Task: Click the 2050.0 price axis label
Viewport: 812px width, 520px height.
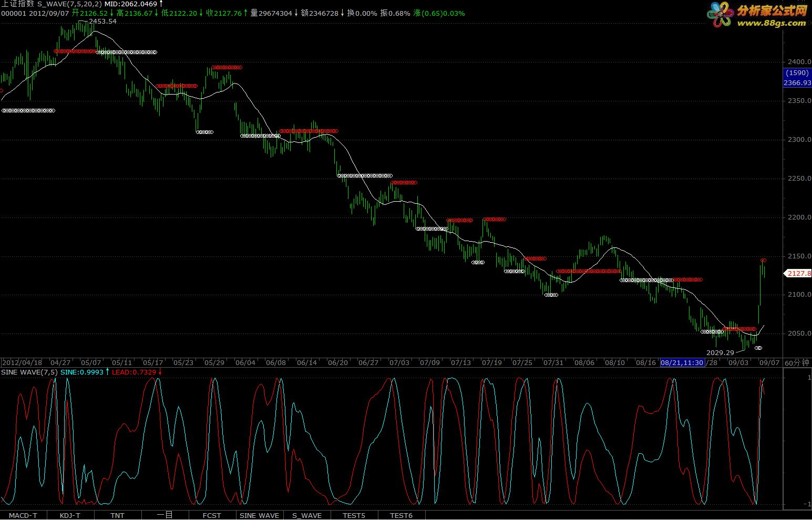Action: [x=799, y=334]
